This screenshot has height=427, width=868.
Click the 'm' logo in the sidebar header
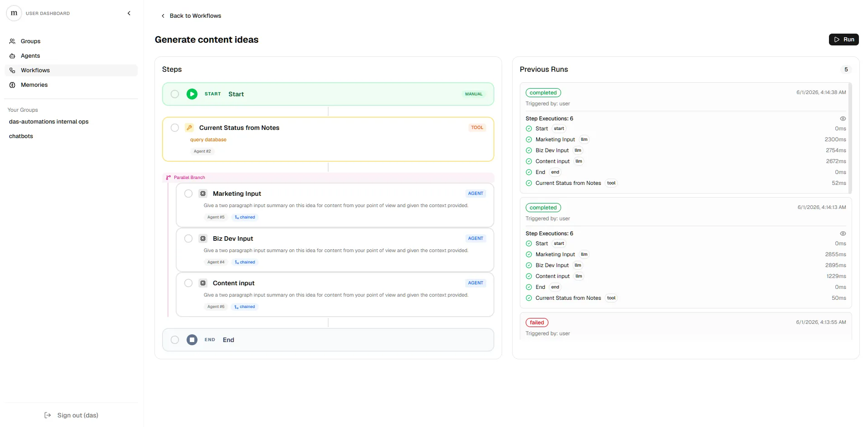click(14, 13)
